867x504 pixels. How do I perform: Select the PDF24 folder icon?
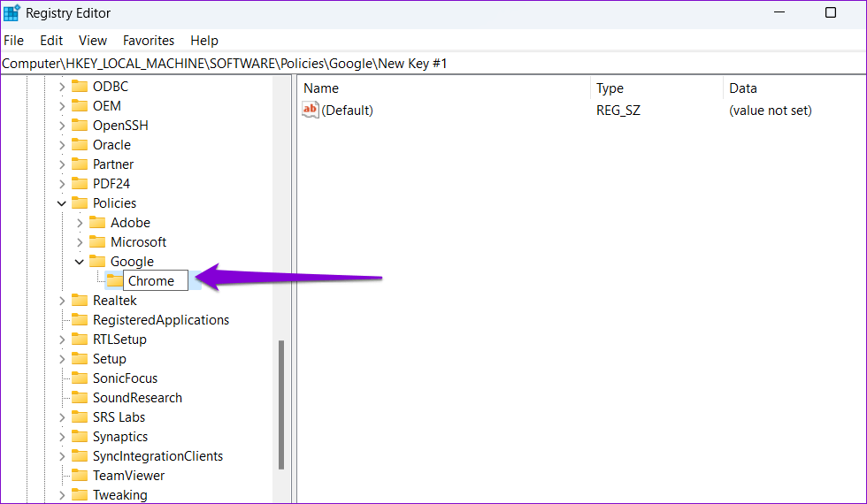(80, 183)
